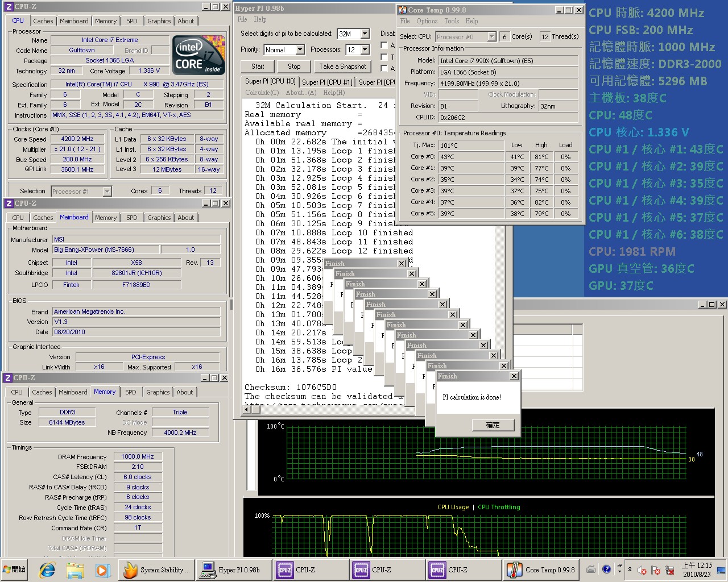
Task: Open About tab in CPU-Z Processor window
Action: coord(186,21)
